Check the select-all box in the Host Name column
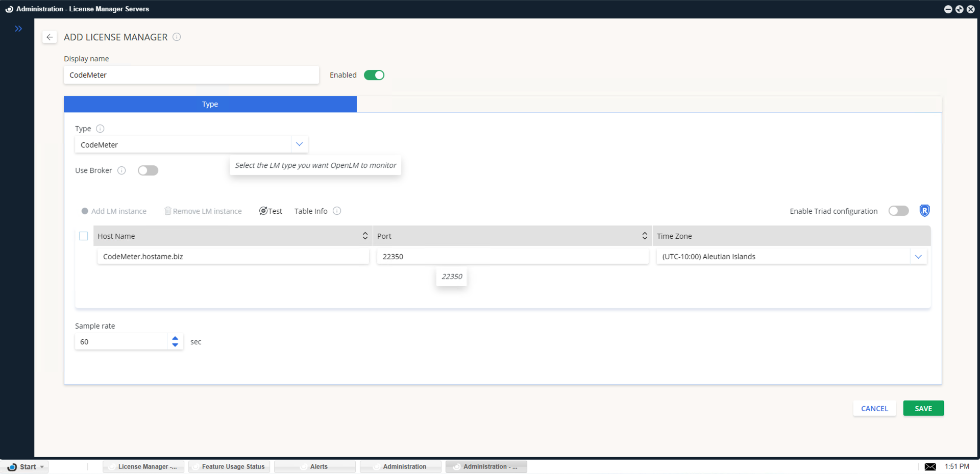 coord(84,236)
